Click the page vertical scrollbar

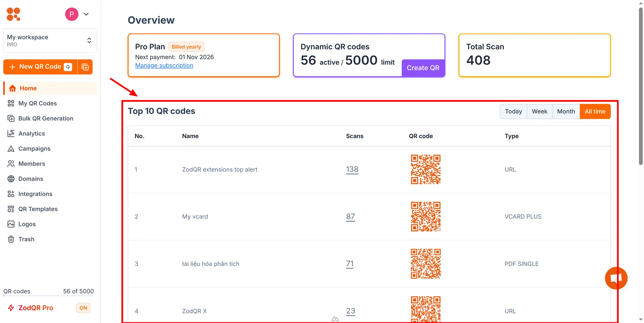pyautogui.click(x=641, y=86)
